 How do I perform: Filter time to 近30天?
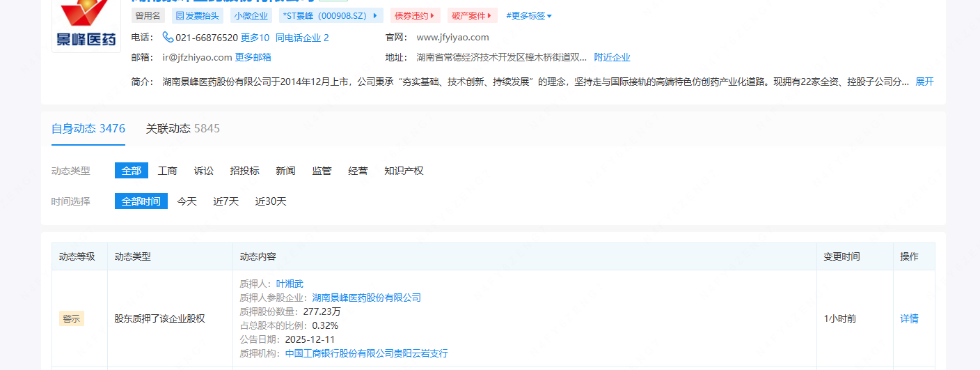tap(271, 201)
